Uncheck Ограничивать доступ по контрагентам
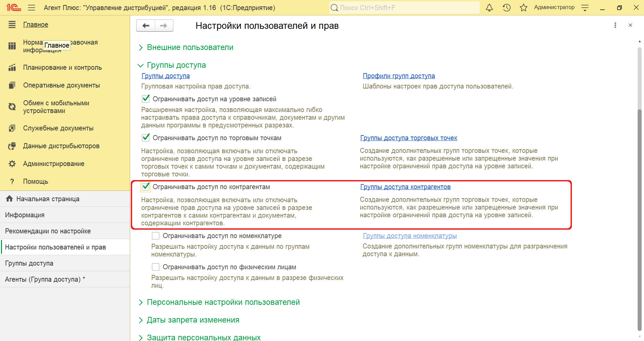 146,187
